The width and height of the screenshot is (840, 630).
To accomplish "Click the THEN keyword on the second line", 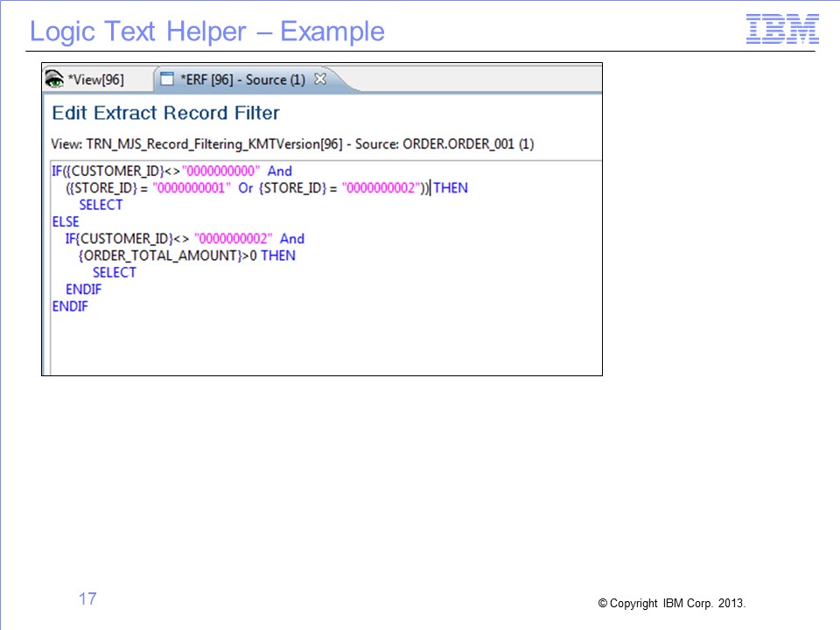I will click(x=451, y=188).
